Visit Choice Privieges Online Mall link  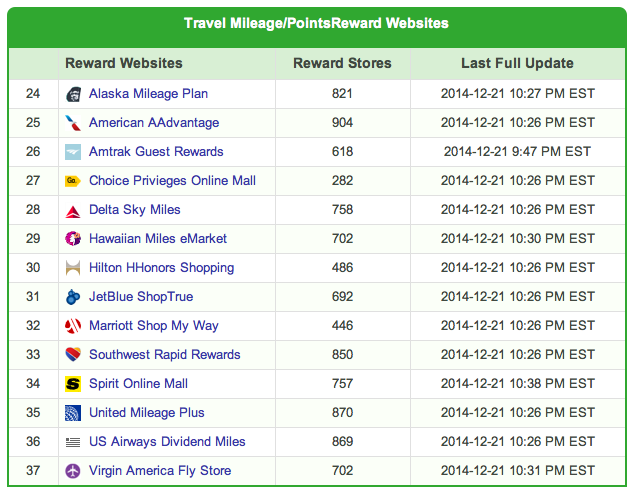tap(172, 181)
